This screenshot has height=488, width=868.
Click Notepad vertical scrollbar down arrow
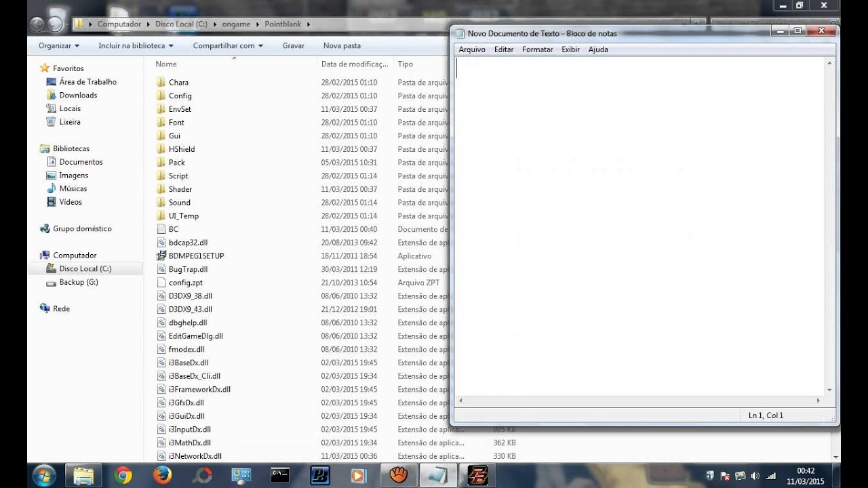[x=829, y=390]
